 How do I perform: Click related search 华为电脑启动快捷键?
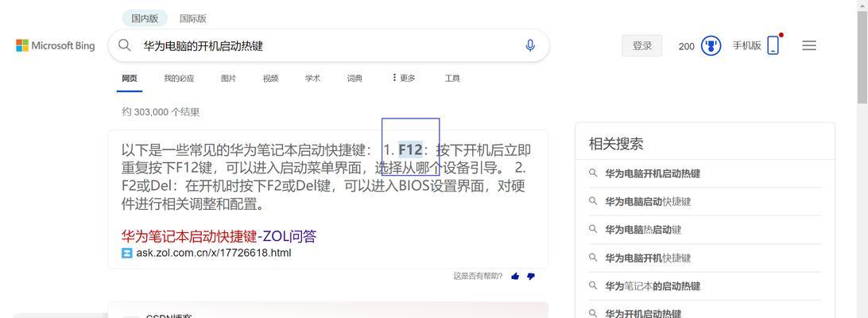click(x=648, y=202)
